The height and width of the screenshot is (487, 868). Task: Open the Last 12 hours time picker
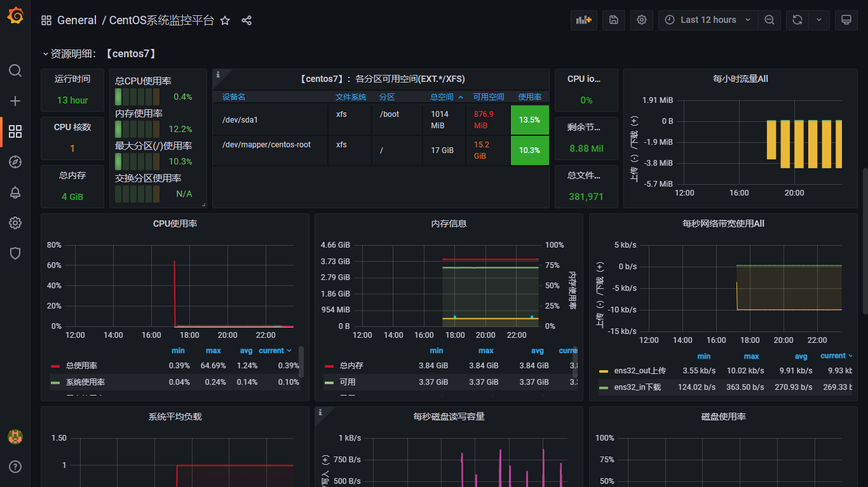[709, 20]
